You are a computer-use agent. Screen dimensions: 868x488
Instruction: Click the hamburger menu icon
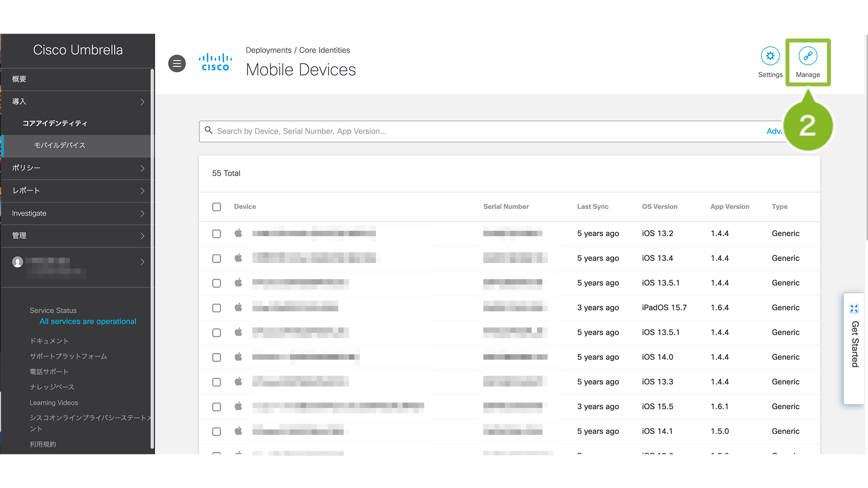(177, 63)
